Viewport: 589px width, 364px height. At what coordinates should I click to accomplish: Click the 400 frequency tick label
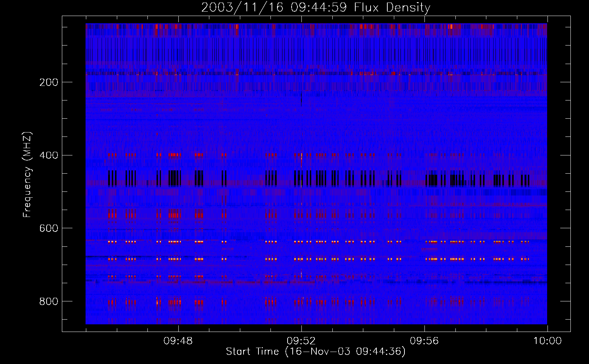(x=49, y=155)
